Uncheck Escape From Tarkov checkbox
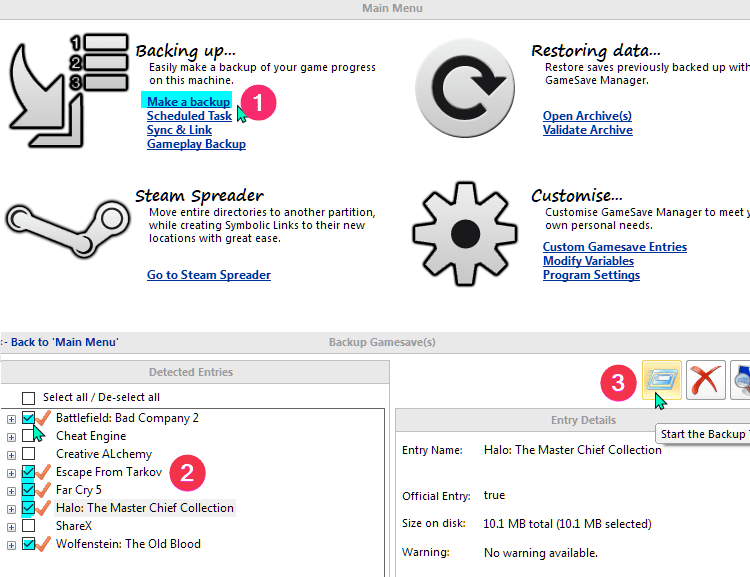 pos(29,472)
